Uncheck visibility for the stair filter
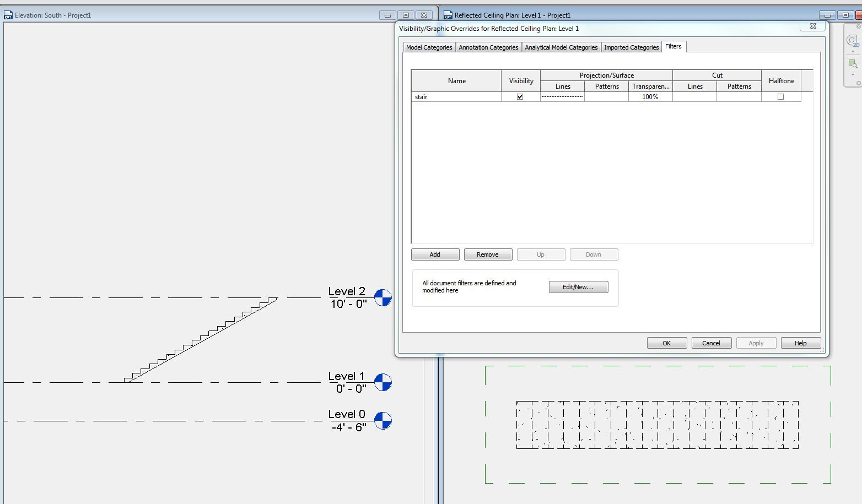Screen dimensions: 862x504 tap(520, 96)
